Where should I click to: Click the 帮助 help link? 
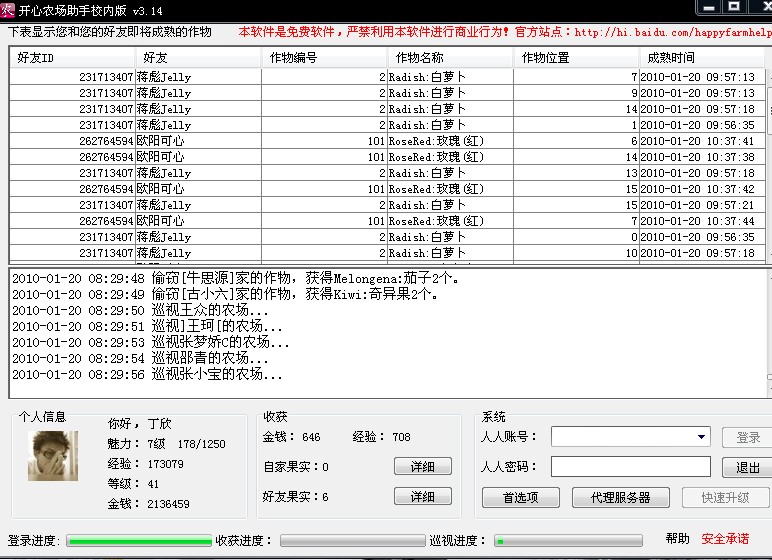(677, 539)
